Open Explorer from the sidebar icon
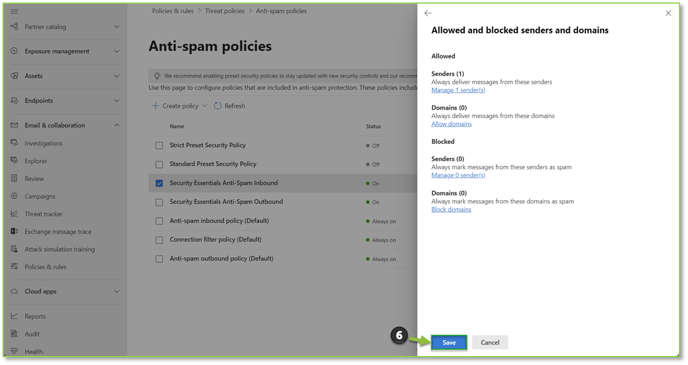The height and width of the screenshot is (365, 688). 14,161
